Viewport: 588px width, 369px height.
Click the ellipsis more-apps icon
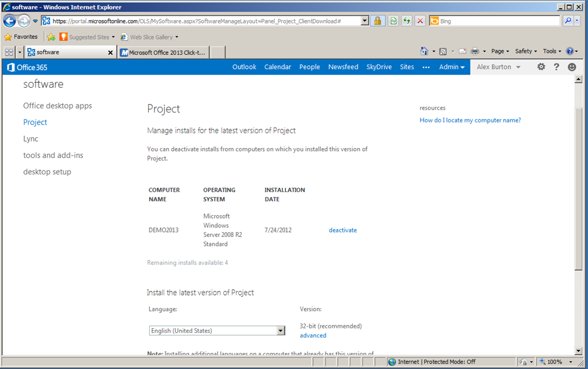(426, 68)
